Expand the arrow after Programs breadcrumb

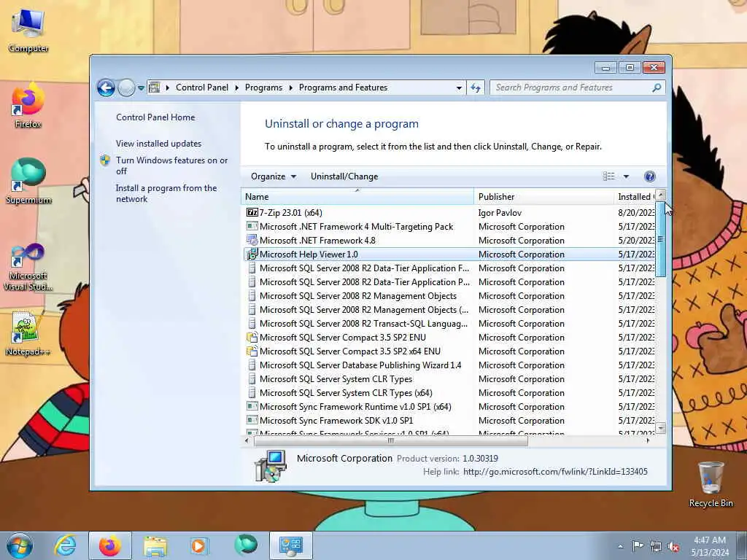tap(290, 87)
